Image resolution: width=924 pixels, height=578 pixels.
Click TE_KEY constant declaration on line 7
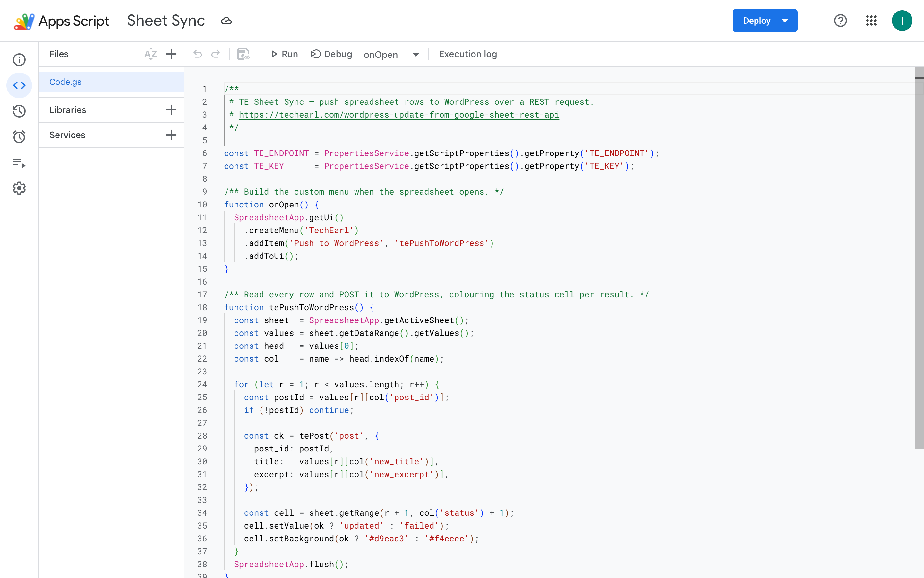(269, 166)
